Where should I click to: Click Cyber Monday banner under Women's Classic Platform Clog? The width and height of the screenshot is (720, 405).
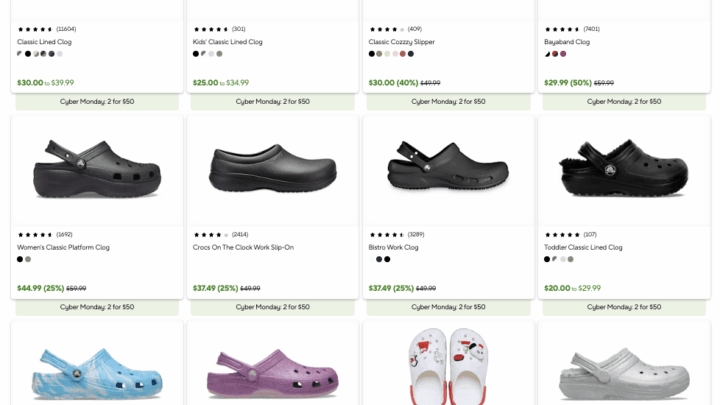tap(97, 307)
